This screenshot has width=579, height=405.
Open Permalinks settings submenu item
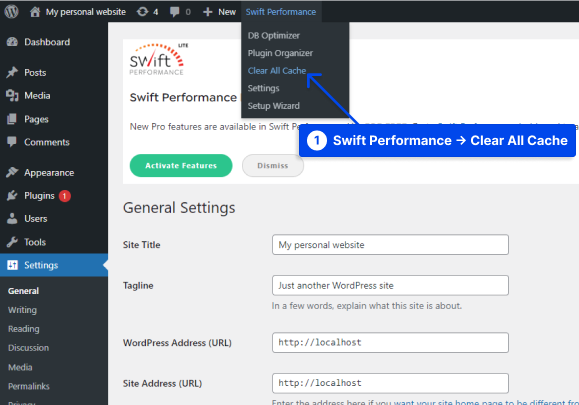[x=29, y=386]
